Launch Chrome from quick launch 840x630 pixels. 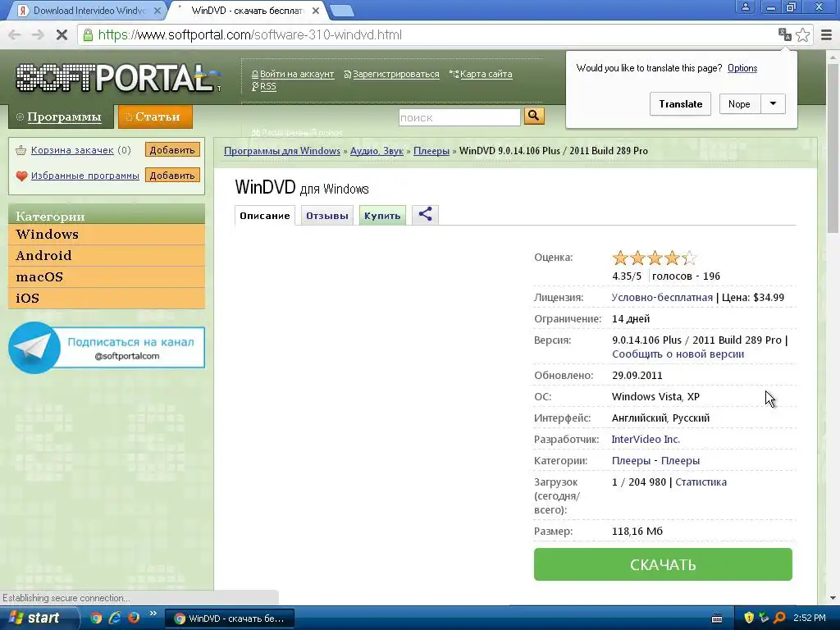tap(96, 618)
